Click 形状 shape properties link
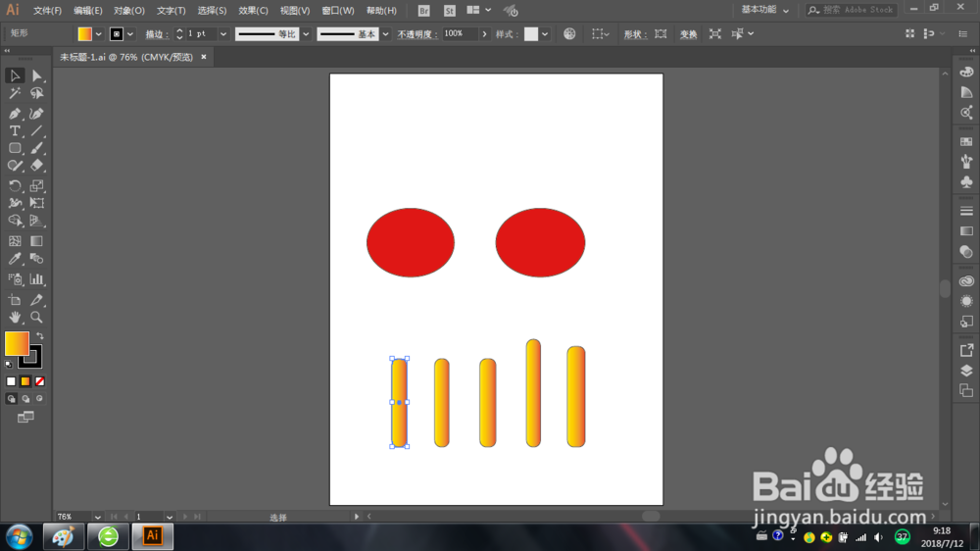980x551 pixels. tap(634, 34)
